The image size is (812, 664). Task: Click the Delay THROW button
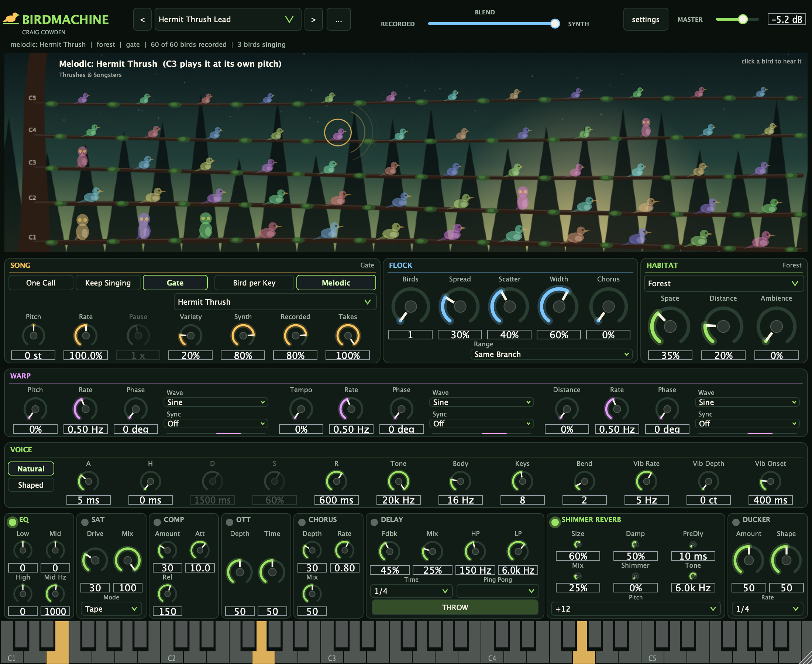click(x=455, y=608)
